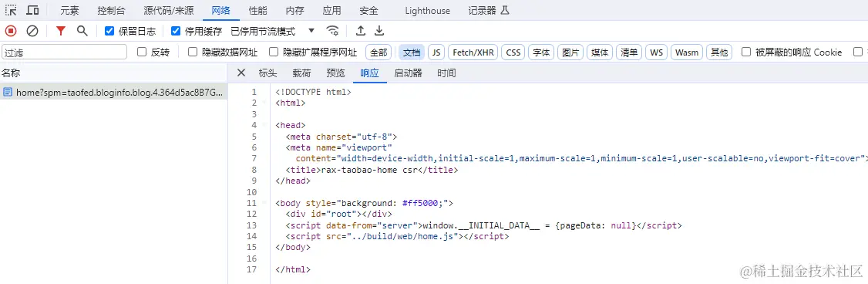This screenshot has width=868, height=284.
Task: Filter by 全部 request types
Action: click(378, 52)
